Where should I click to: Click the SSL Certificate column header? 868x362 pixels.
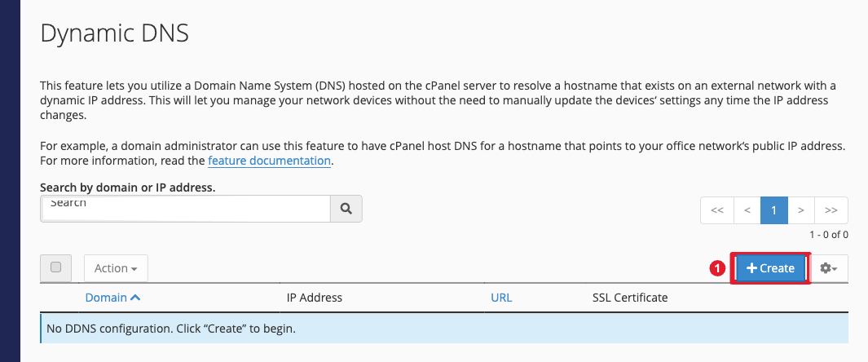(x=630, y=298)
